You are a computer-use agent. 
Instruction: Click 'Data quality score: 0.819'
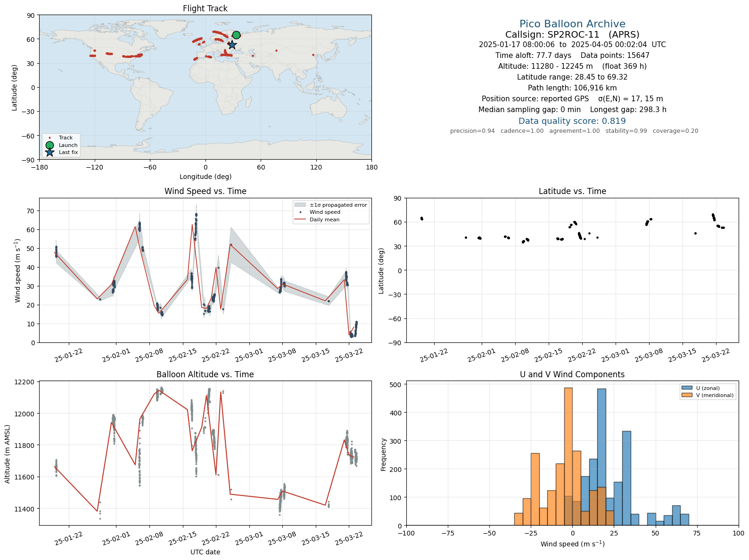572,121
